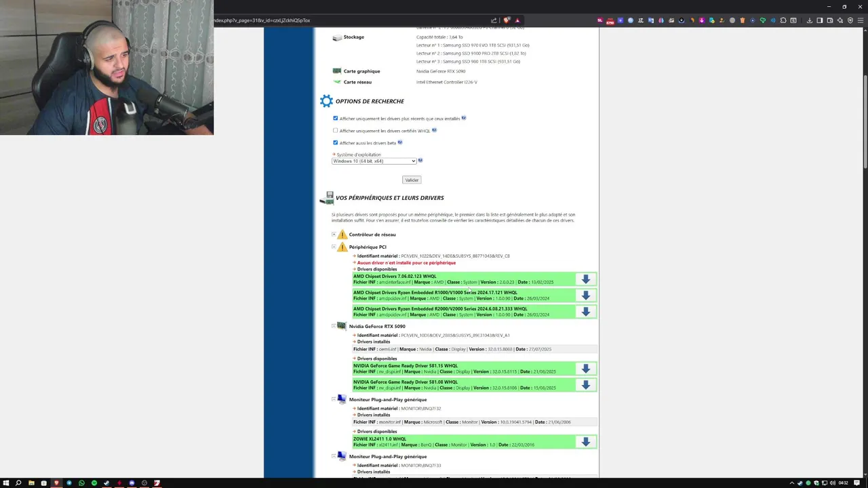Click 'NVIDIA GeForce Game Ready Driver 581.08 WHQL' title

[406, 382]
